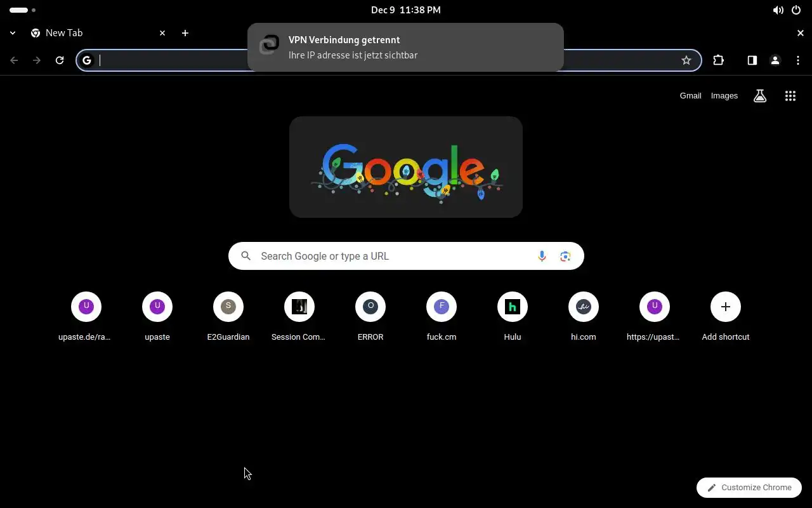Open the hi.com shortcut
The image size is (812, 508).
(x=584, y=317)
